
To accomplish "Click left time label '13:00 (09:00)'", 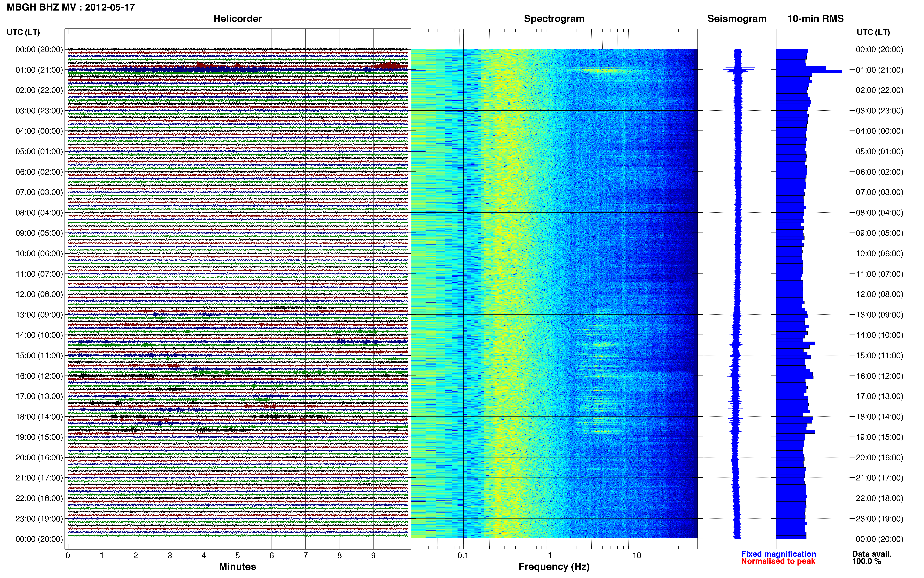I will pyautogui.click(x=39, y=315).
